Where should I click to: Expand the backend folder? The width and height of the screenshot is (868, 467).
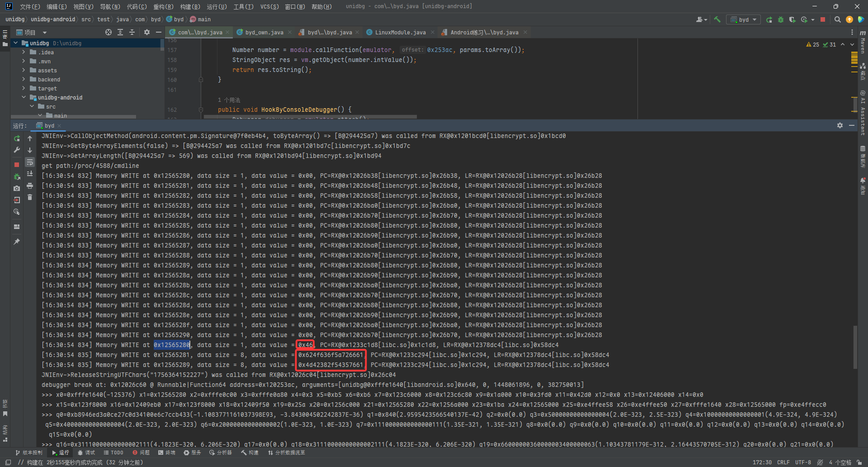[x=24, y=79]
